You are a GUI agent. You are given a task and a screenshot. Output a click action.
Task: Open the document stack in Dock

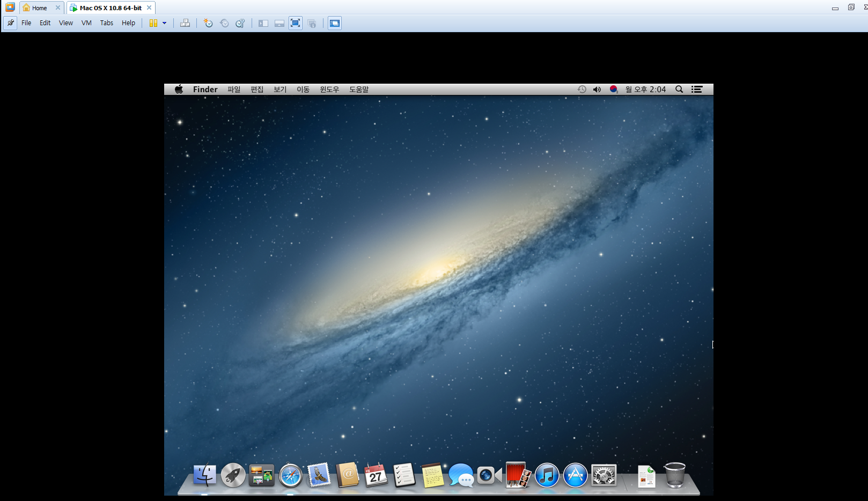(x=647, y=476)
